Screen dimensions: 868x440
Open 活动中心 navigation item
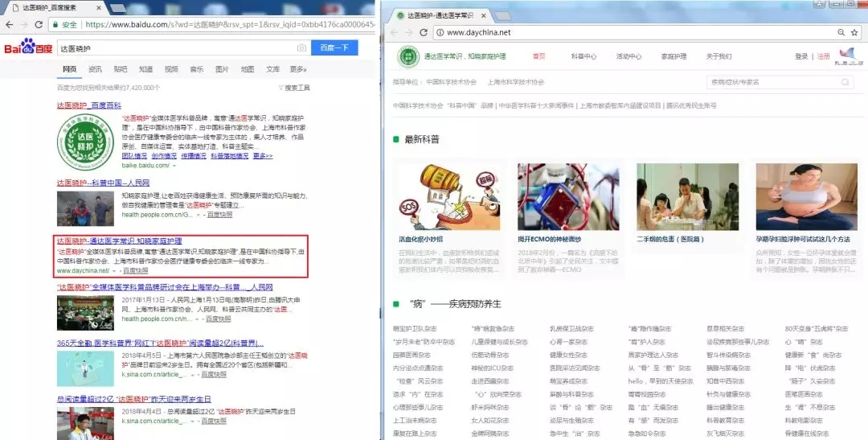tap(628, 56)
